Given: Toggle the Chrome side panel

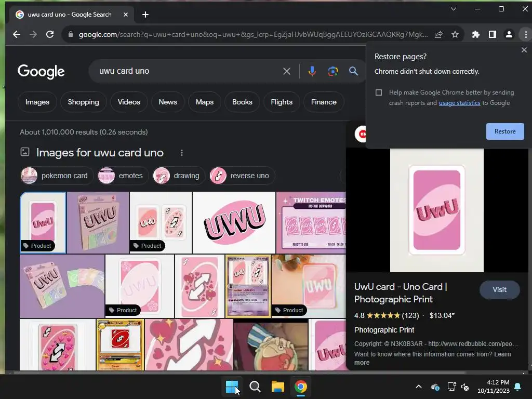Looking at the screenshot, I should pos(493,34).
